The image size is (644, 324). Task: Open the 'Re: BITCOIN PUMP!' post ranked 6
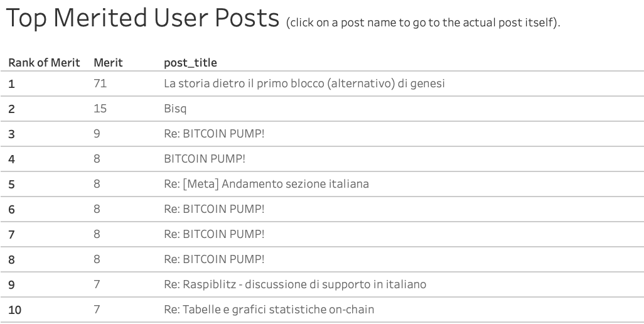point(214,209)
